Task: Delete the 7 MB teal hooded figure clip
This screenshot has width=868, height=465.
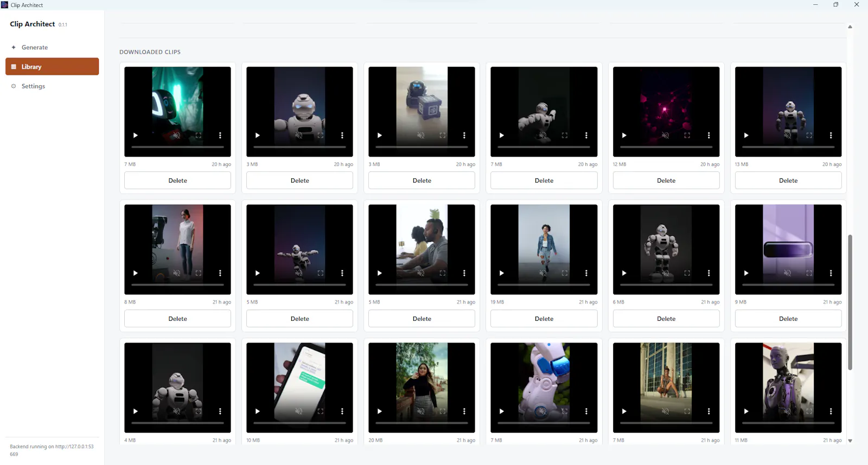Action: [x=177, y=180]
